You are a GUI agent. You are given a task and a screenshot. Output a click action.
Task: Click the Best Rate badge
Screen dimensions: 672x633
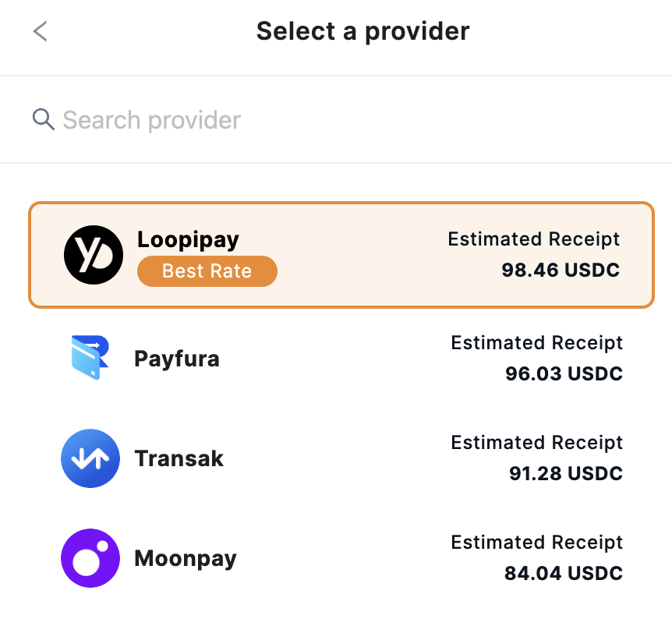click(x=207, y=271)
